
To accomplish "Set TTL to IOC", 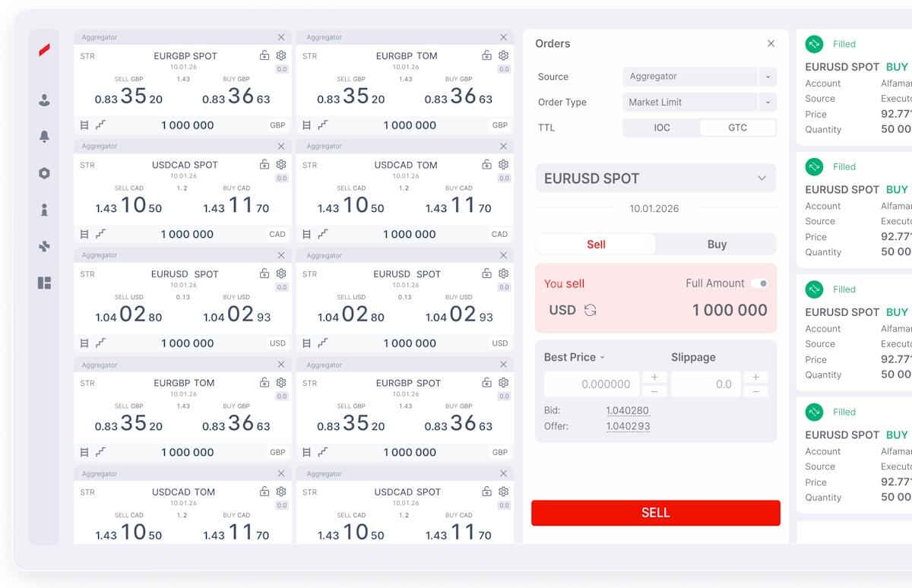I will (662, 128).
